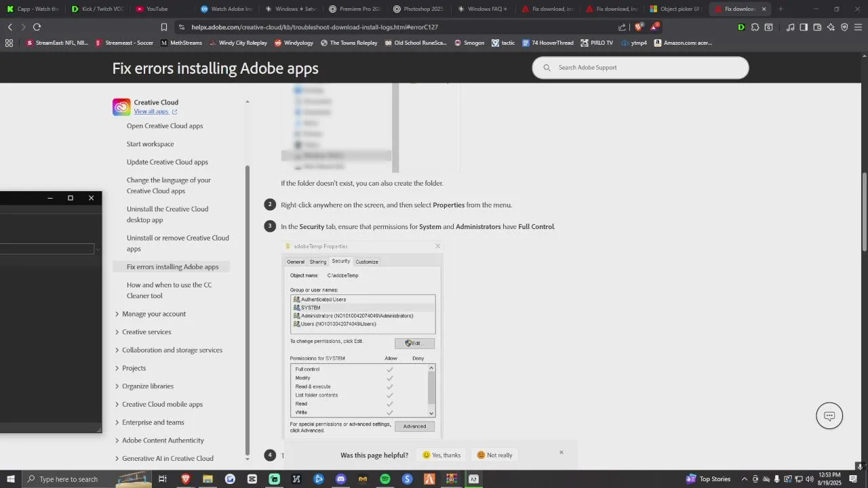Screen dimensions: 868x488
Task: Switch to the Windows FAQ tab
Action: 482,9
